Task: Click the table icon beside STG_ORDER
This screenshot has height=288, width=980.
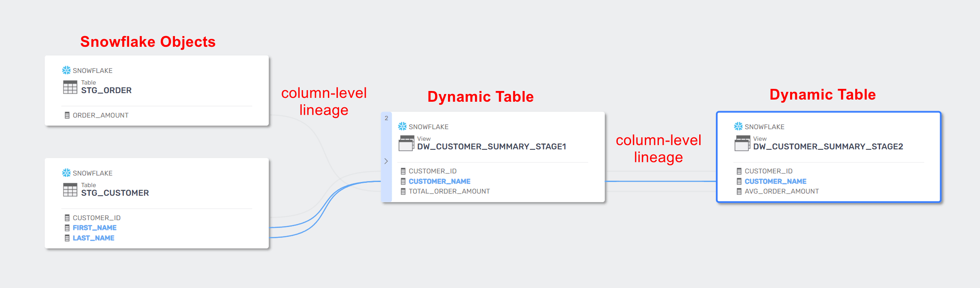Action: pos(70,87)
